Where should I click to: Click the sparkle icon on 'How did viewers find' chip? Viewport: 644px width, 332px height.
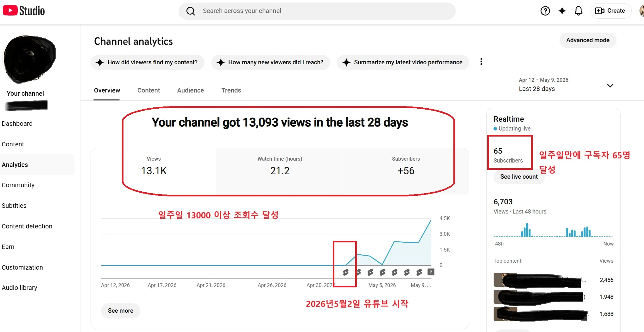point(100,62)
